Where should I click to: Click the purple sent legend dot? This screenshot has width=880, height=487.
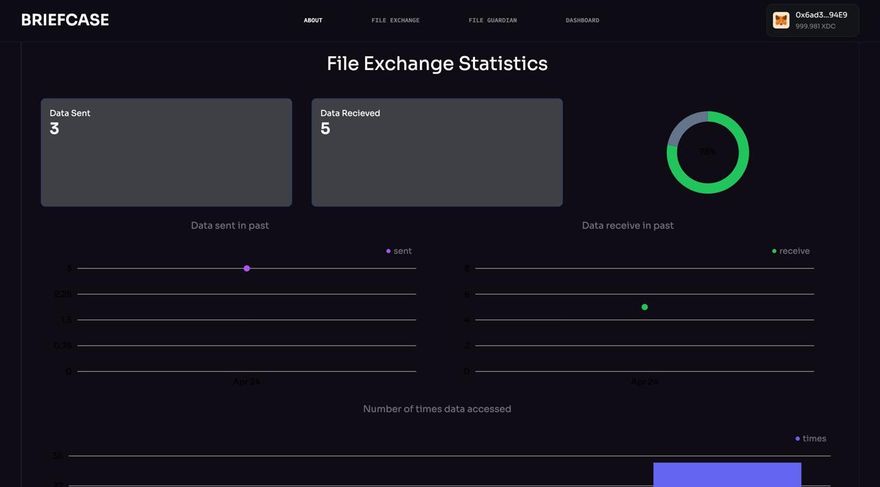pos(388,251)
